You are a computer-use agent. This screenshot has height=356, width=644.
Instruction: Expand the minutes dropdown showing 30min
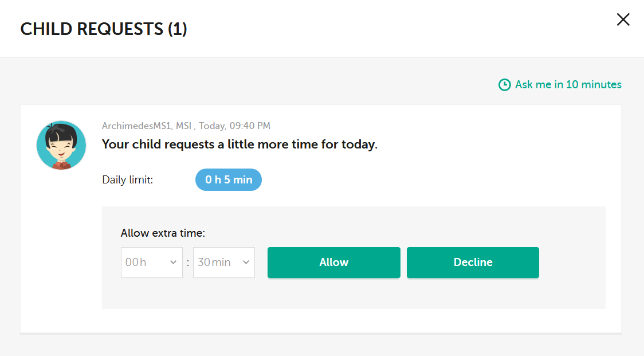[223, 263]
